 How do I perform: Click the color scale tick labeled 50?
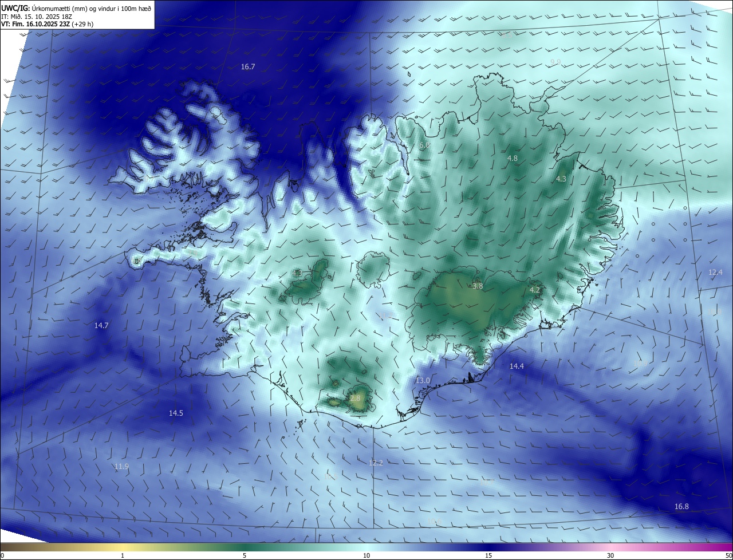point(728,555)
